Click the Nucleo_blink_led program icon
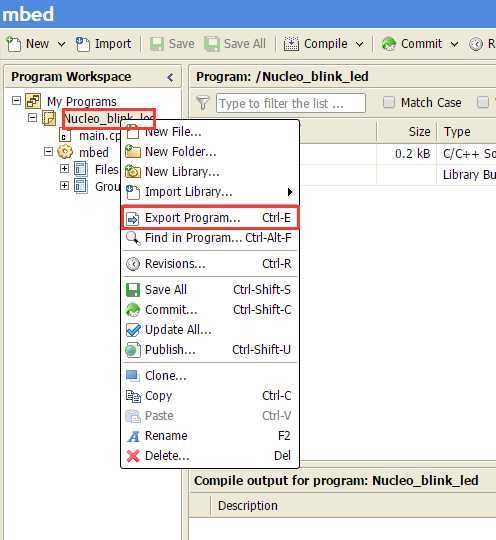This screenshot has width=496, height=540. tap(49, 118)
